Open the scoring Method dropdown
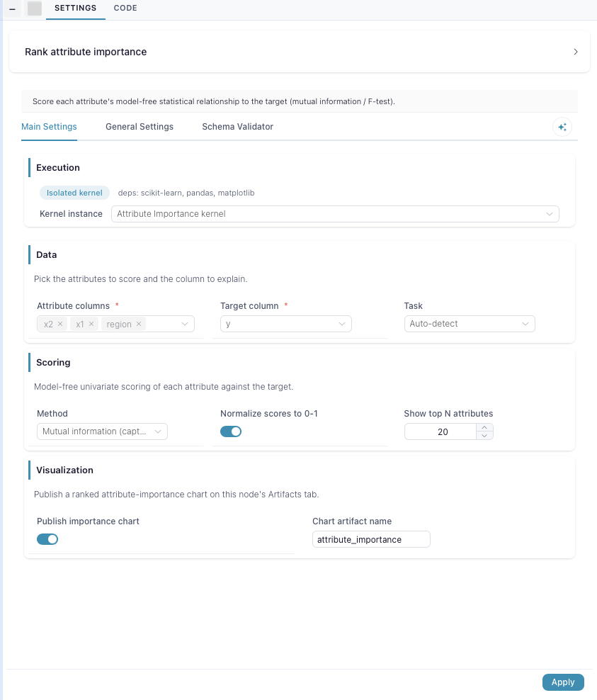This screenshot has height=700, width=597. [102, 431]
